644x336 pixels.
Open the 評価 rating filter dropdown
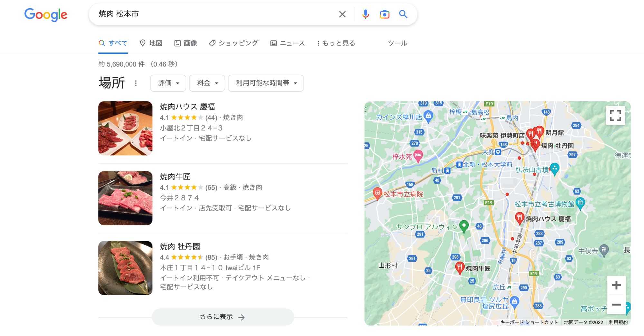point(168,83)
